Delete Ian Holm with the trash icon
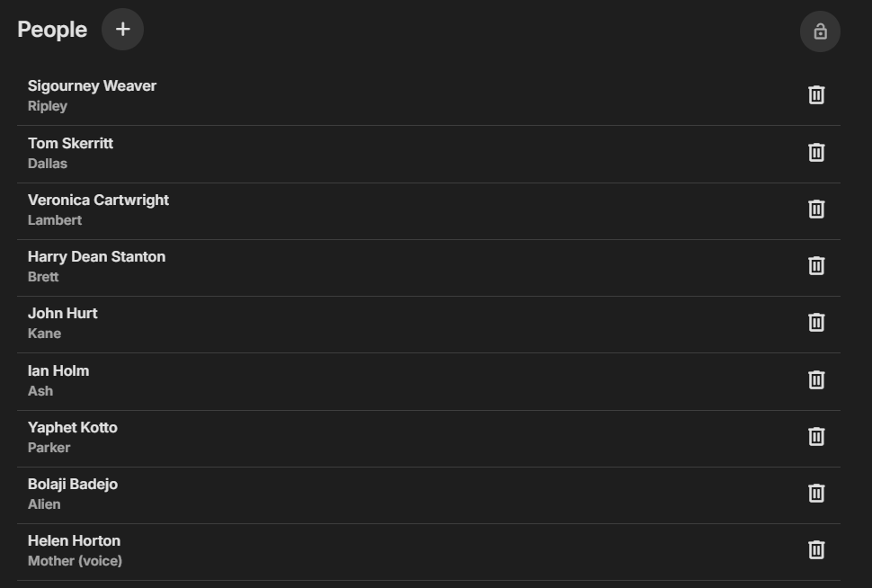The image size is (872, 588). 816,380
